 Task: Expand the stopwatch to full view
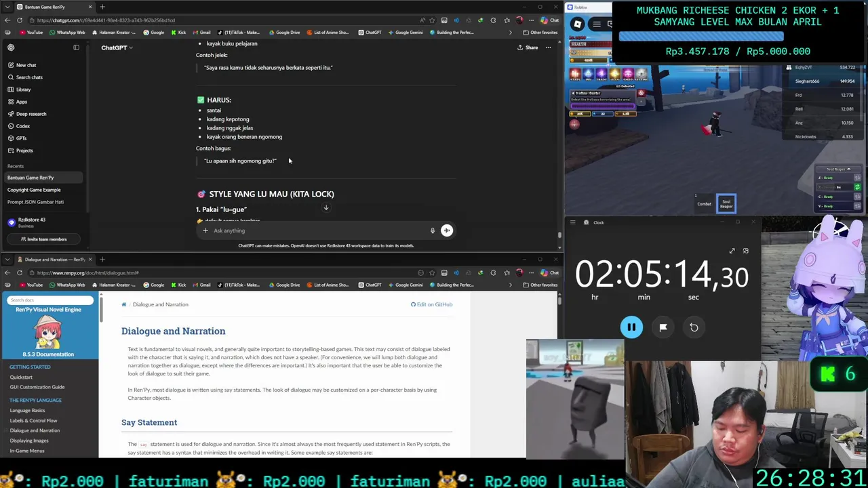732,251
